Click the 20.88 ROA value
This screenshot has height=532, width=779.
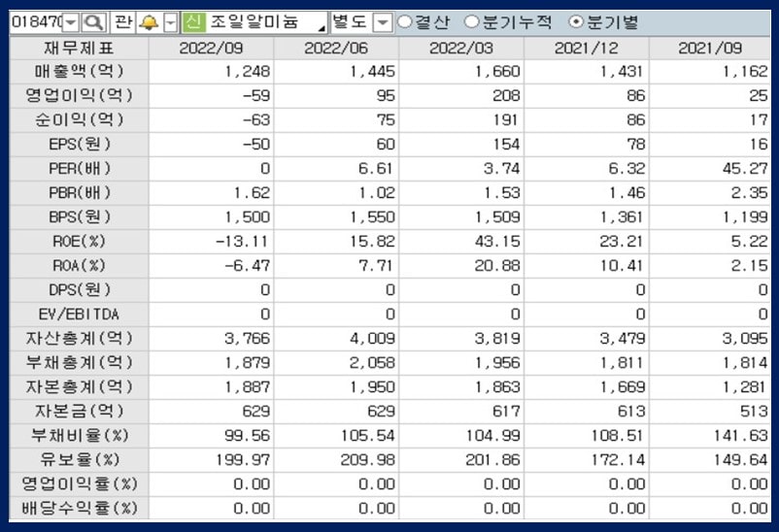pyautogui.click(x=497, y=266)
